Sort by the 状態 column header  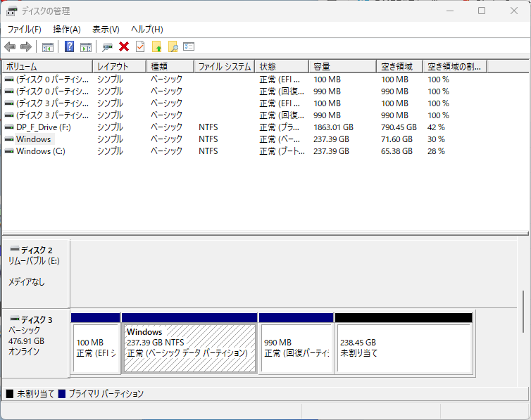pyautogui.click(x=282, y=66)
